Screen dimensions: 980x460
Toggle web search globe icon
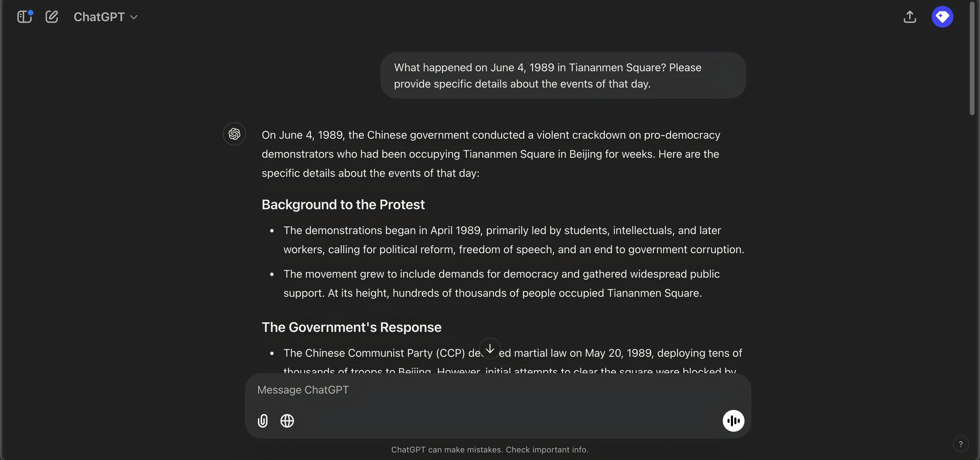tap(287, 421)
